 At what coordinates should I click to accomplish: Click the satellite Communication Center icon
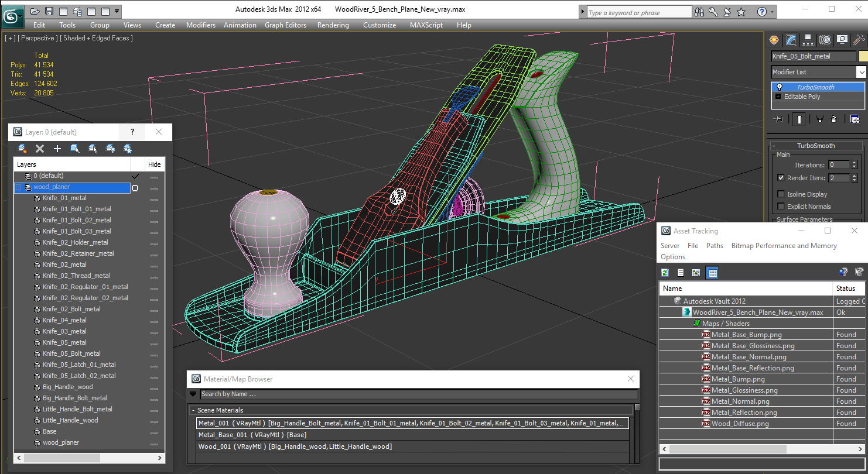[727, 12]
